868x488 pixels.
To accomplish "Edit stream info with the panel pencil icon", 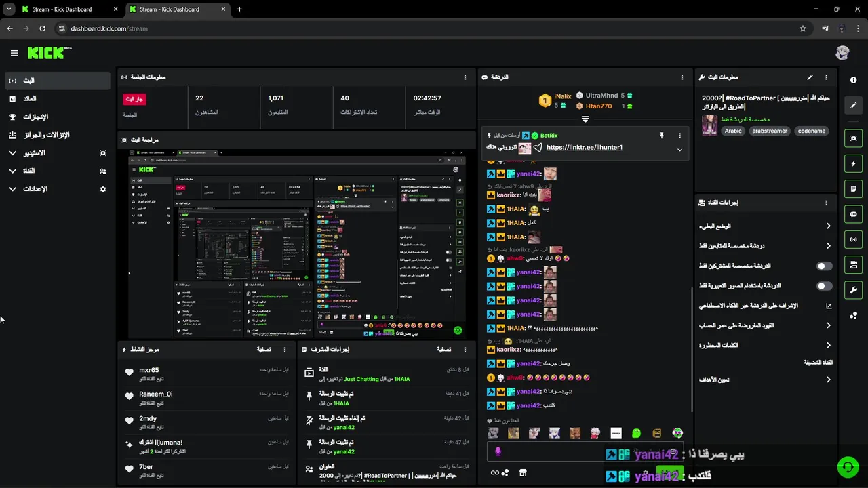I will (810, 77).
